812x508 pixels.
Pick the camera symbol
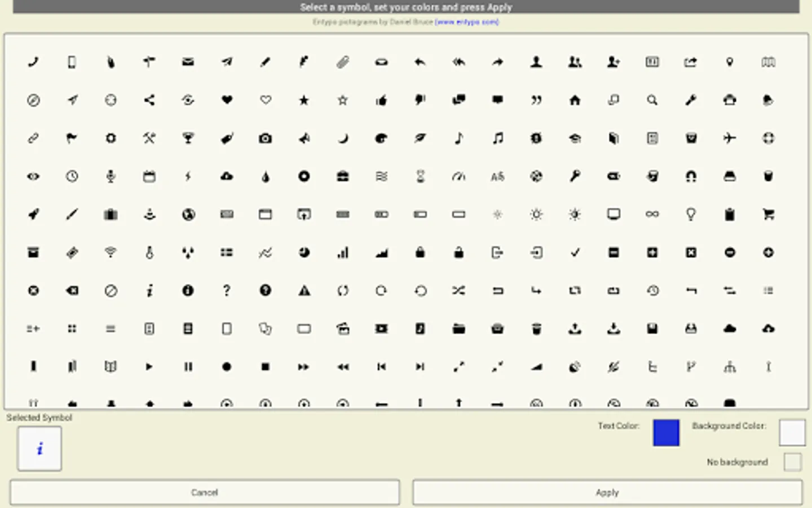[x=266, y=138]
